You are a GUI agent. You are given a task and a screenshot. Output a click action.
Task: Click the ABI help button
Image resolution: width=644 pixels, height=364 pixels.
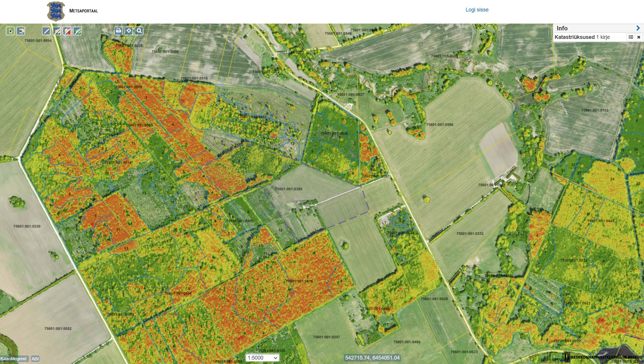tap(35, 359)
